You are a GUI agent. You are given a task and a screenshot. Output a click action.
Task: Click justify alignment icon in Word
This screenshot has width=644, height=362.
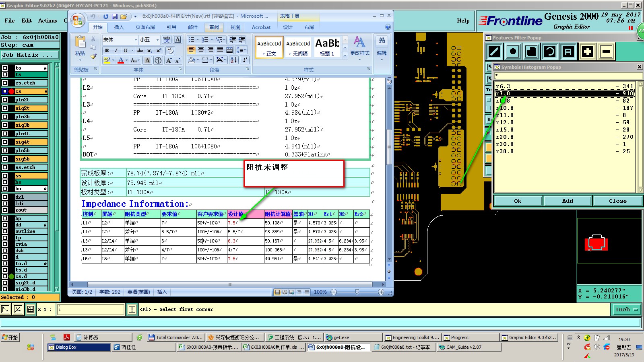pyautogui.click(x=220, y=50)
